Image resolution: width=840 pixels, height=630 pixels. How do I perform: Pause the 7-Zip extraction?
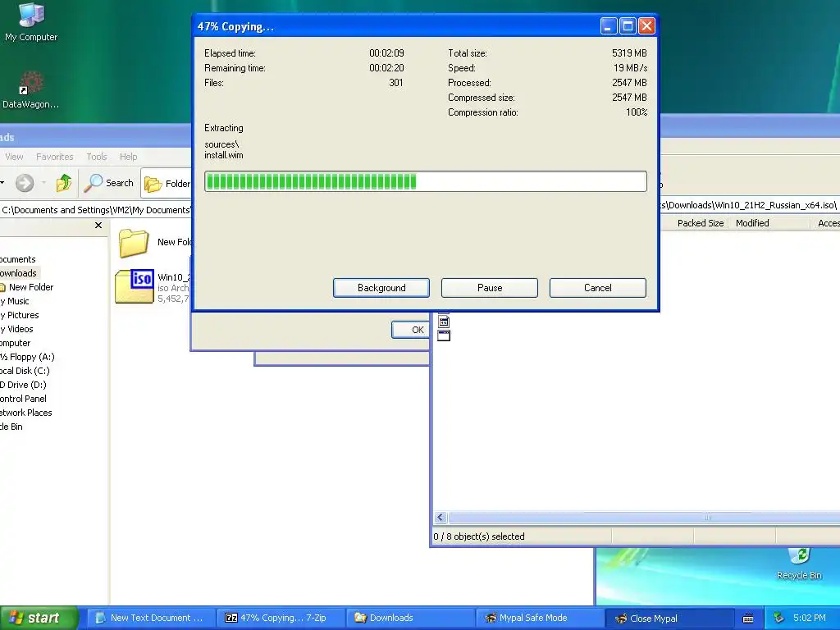coord(490,288)
